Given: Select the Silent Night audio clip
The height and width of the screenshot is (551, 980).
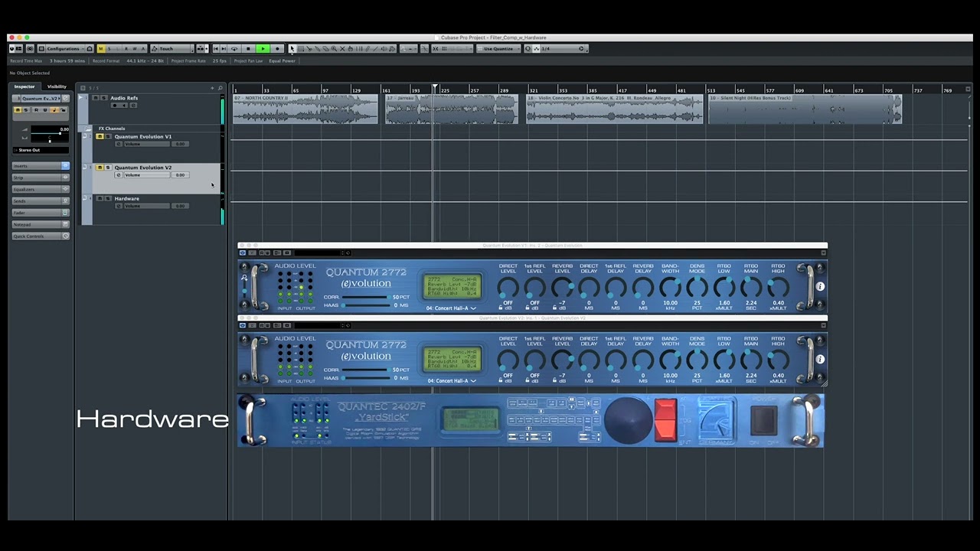Looking at the screenshot, I should 805,109.
